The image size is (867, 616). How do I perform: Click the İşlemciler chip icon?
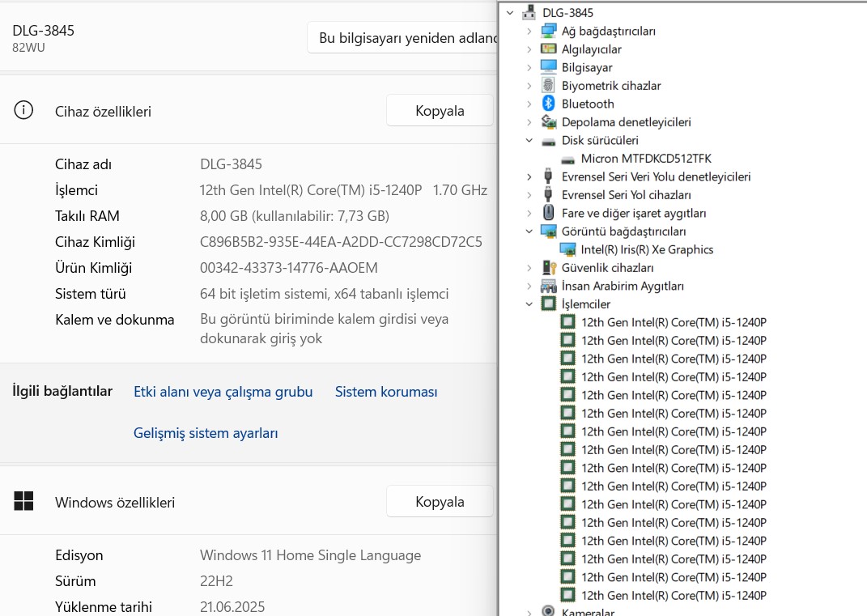(x=549, y=304)
